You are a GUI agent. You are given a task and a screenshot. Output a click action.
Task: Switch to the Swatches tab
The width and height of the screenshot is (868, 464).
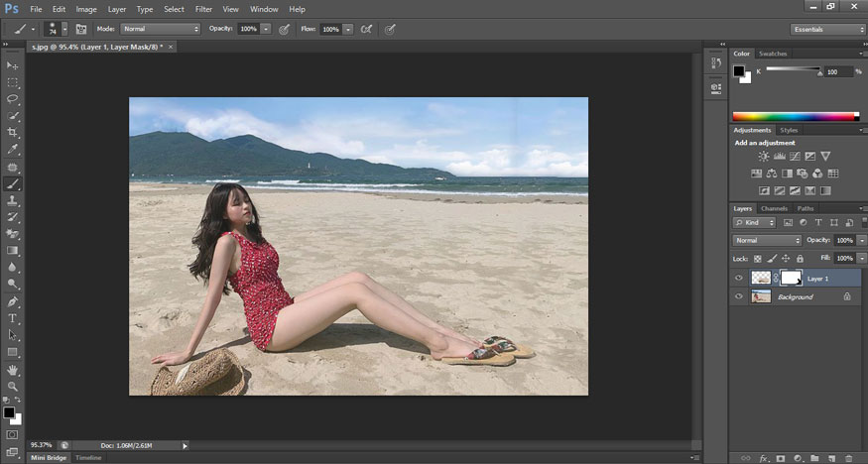[x=771, y=54]
